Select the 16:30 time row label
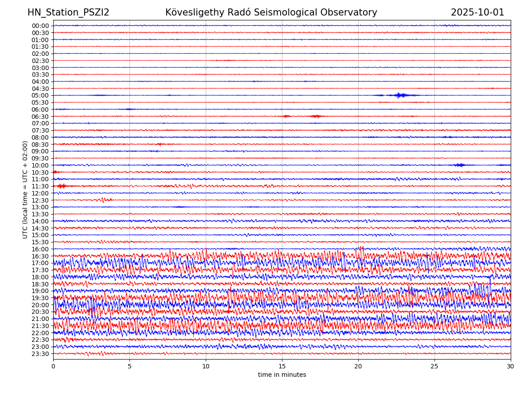 [40, 256]
